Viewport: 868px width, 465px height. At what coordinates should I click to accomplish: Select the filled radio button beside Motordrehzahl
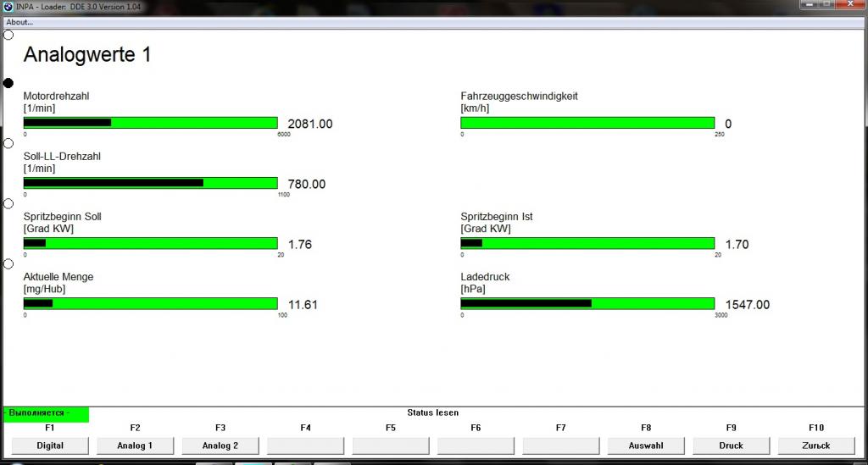[x=8, y=83]
